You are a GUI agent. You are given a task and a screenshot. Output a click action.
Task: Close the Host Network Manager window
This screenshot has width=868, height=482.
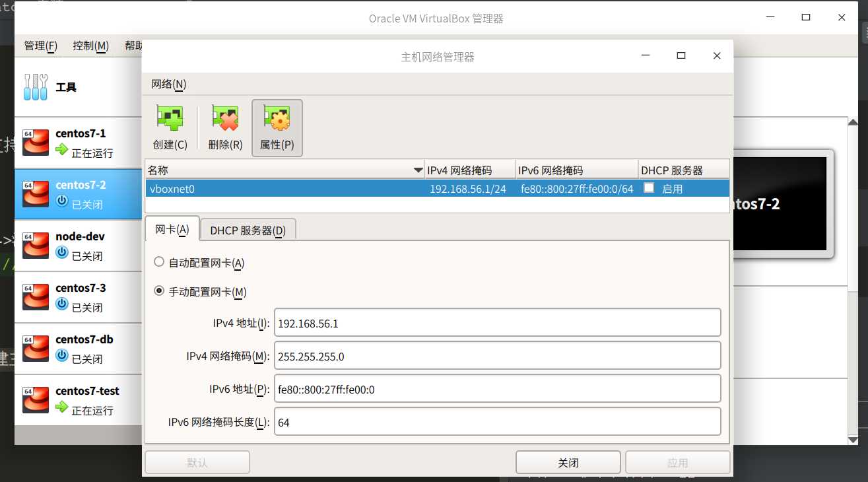[x=717, y=56]
